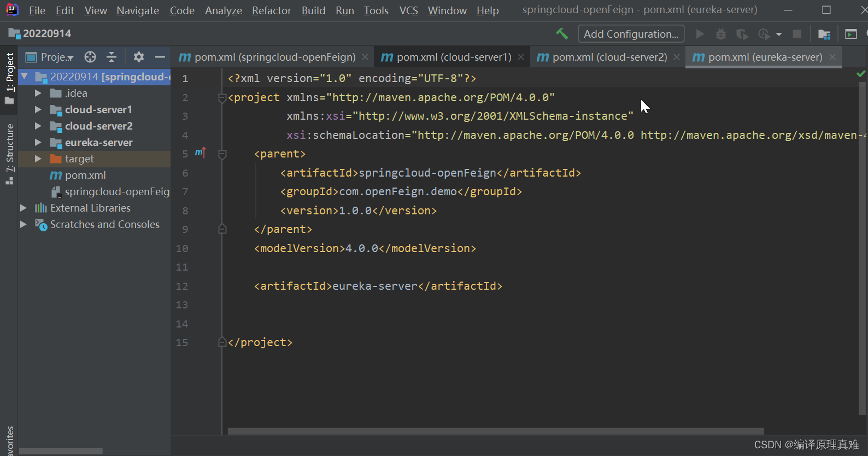Screen dimensions: 868x456
Task: Select the springcloud-openFeign iml file
Action: click(110, 192)
